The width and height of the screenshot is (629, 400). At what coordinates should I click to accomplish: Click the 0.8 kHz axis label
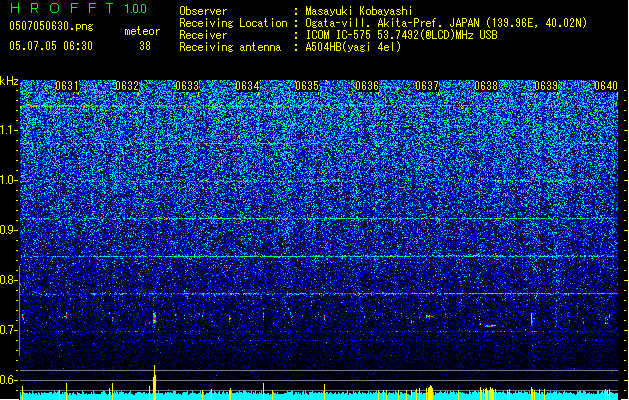coord(9,280)
